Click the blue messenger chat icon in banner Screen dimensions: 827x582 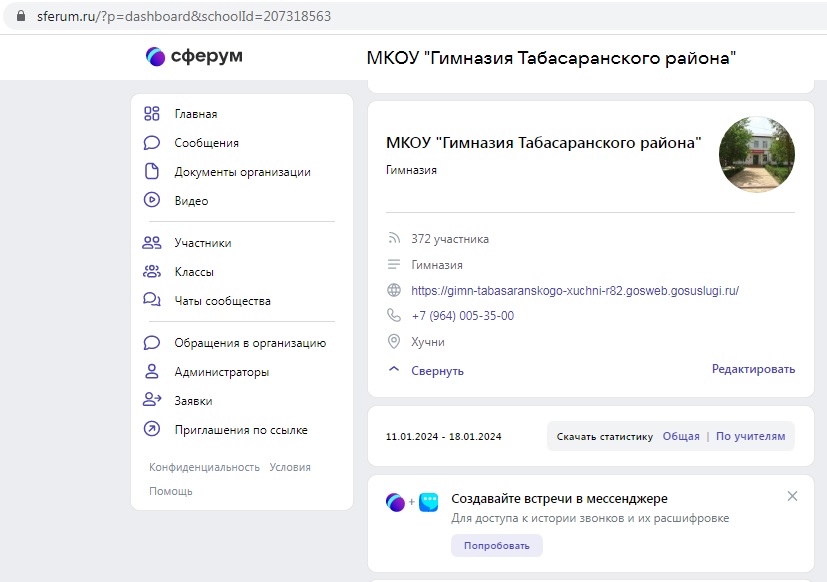pos(429,502)
